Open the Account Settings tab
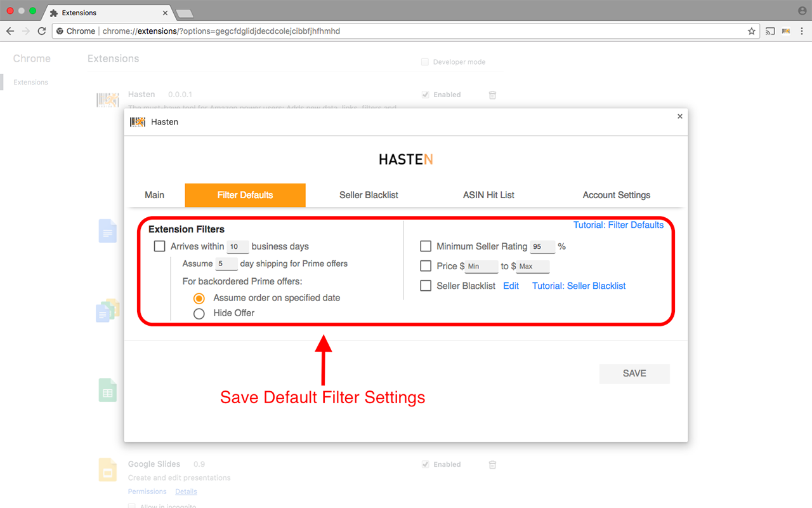812x508 pixels. (617, 195)
